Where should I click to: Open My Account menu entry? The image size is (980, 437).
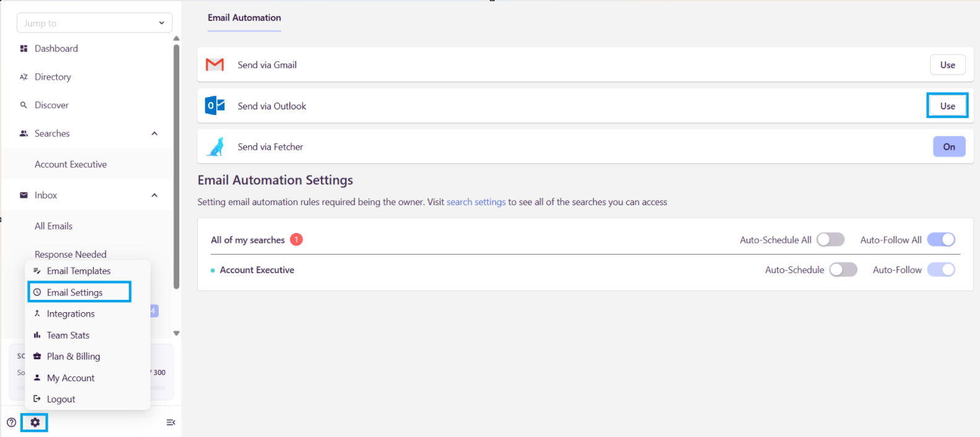70,378
